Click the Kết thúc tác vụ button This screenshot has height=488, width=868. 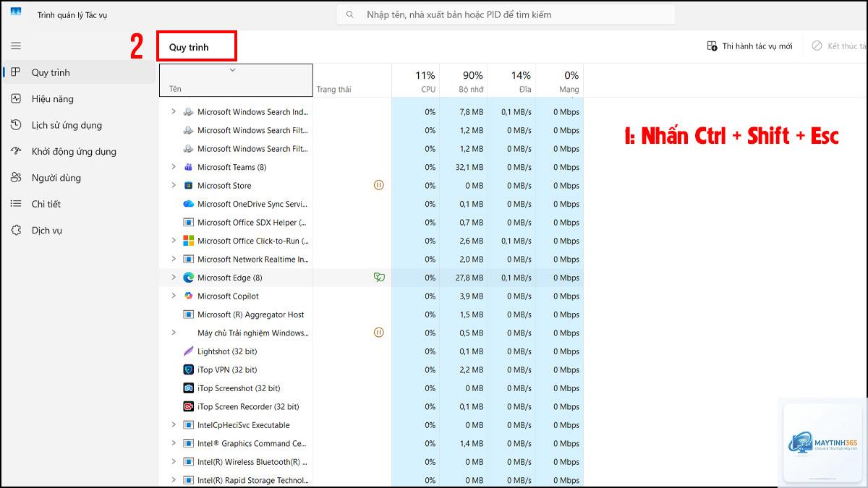pyautogui.click(x=838, y=46)
